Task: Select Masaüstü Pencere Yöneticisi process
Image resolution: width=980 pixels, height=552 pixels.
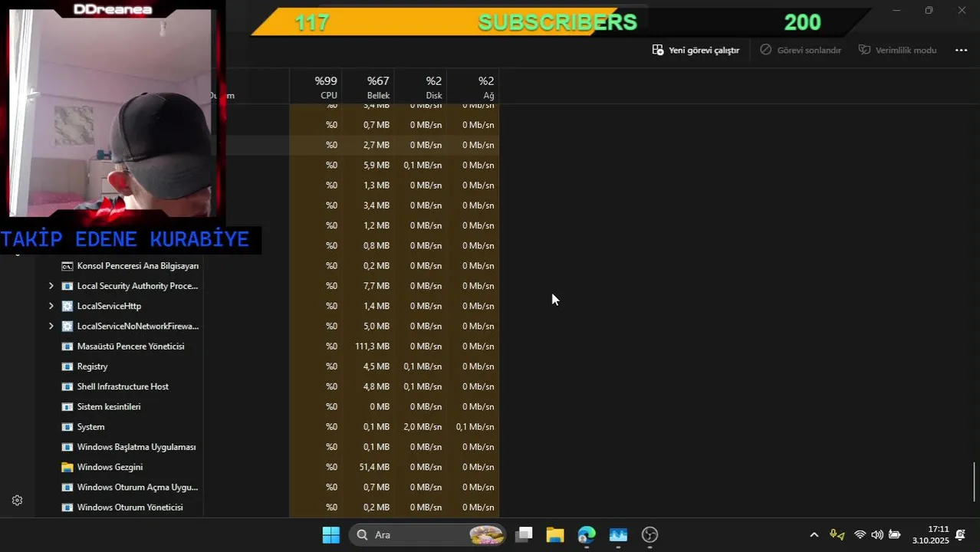Action: 130,347
